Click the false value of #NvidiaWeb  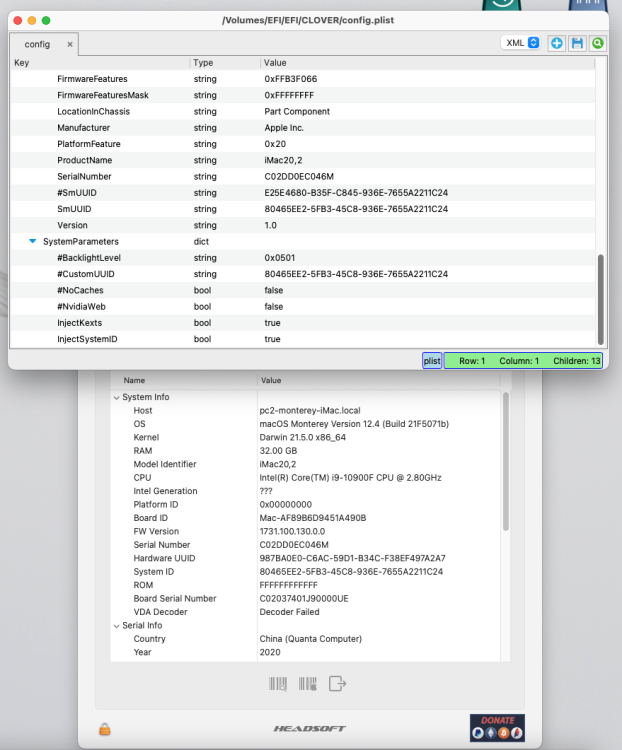pyautogui.click(x=274, y=307)
